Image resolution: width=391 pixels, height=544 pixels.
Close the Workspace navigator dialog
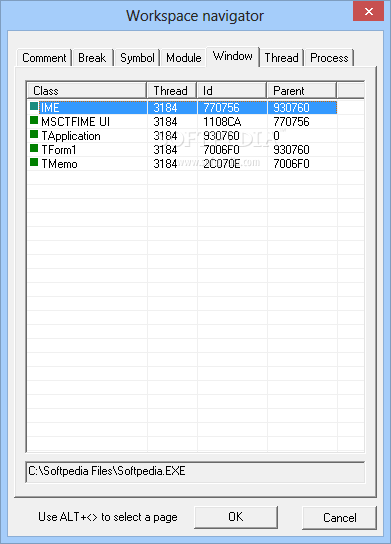(368, 11)
